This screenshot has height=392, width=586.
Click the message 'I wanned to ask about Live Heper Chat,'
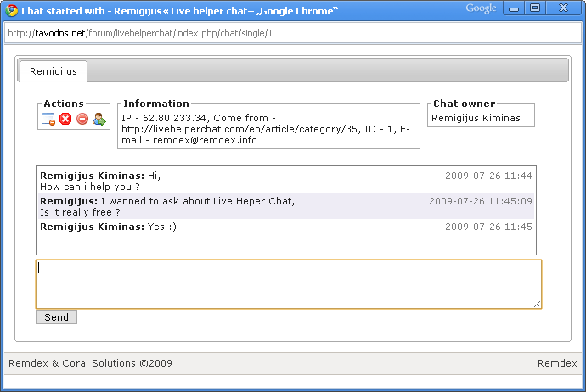tap(198, 201)
